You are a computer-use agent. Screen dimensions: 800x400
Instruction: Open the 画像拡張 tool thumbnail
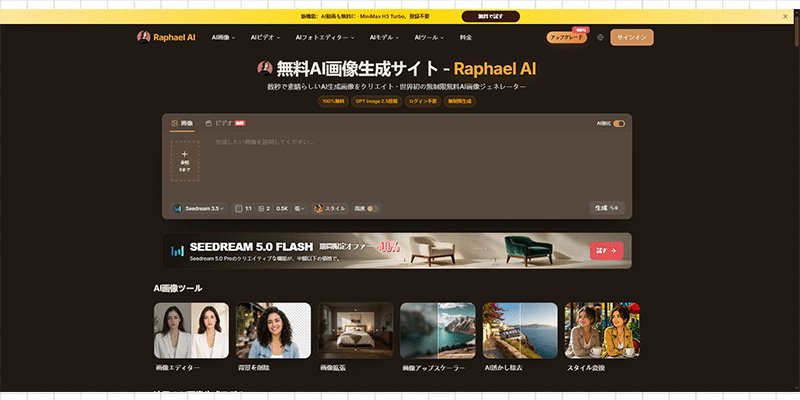(356, 331)
